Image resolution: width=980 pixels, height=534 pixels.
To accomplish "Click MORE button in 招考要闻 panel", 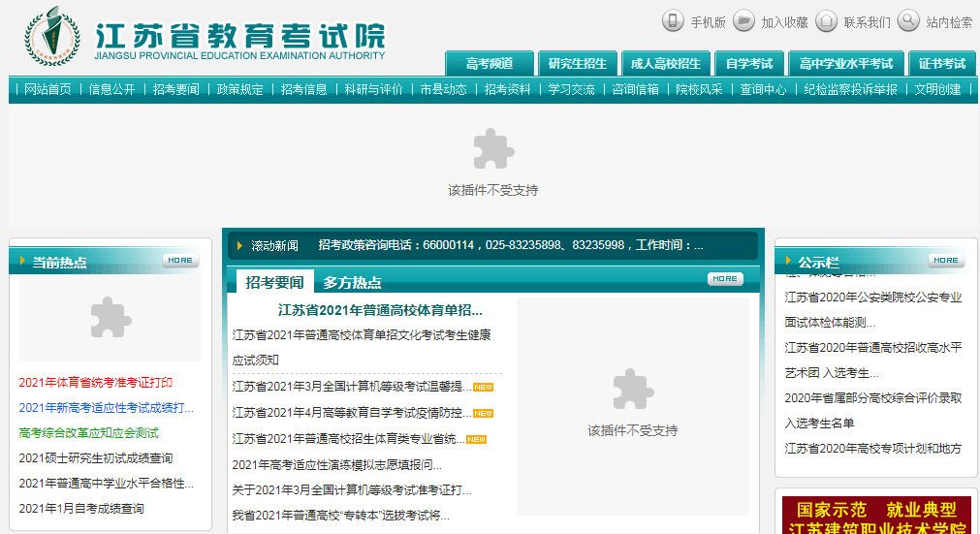I will (x=725, y=278).
